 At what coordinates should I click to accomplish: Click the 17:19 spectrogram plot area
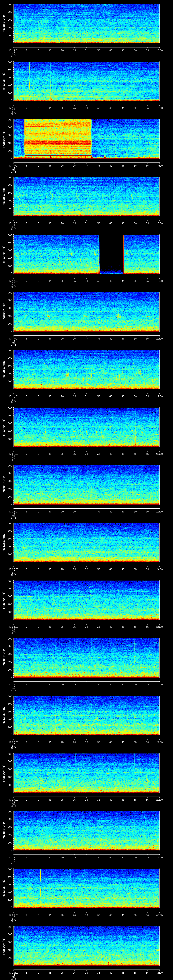[x=86, y=312]
